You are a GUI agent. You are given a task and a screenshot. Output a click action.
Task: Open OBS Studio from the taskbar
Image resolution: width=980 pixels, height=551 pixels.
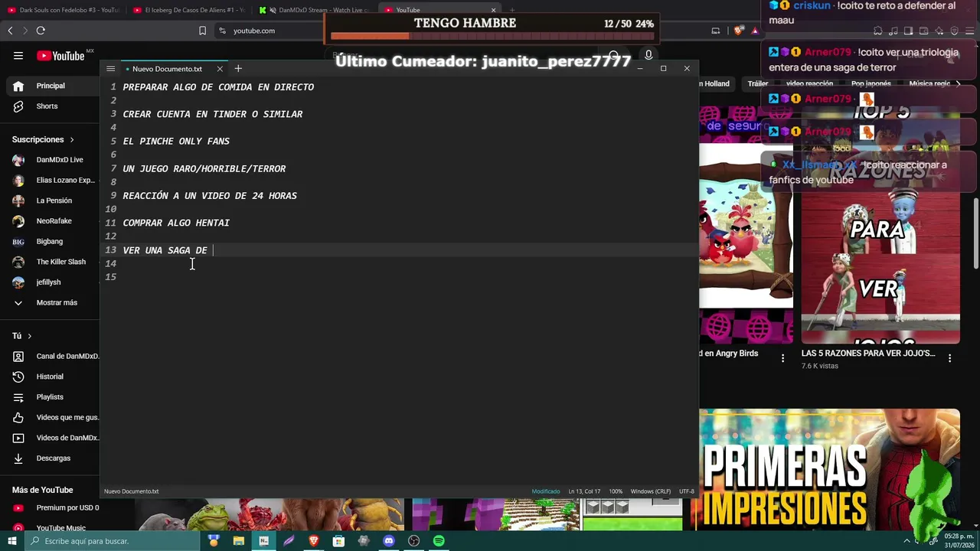coord(414,541)
